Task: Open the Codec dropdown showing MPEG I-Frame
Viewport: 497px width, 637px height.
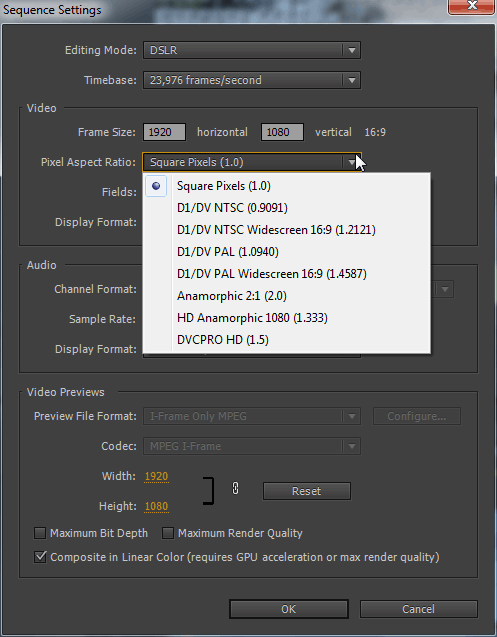Action: click(x=252, y=446)
